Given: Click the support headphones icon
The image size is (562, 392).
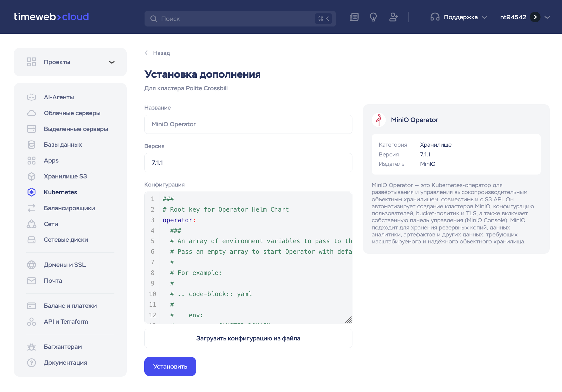Looking at the screenshot, I should click(435, 17).
